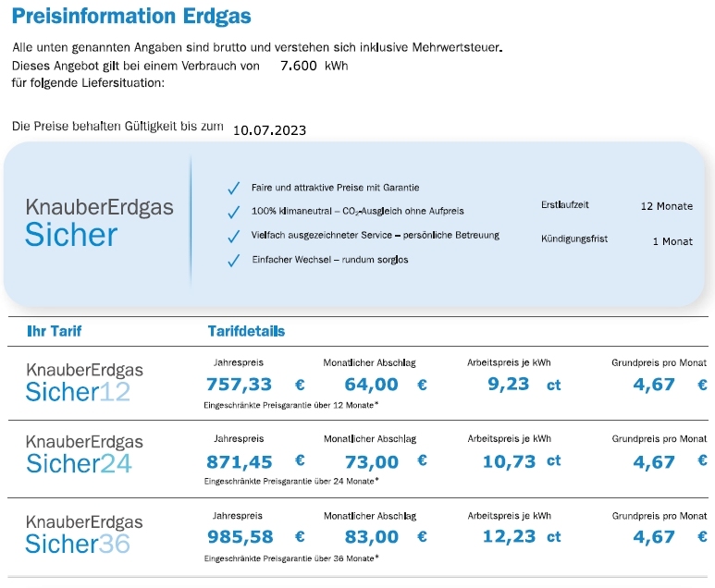Click the validity date '10.07.2023'
Image resolution: width=715 pixels, height=588 pixels.
[x=269, y=130]
